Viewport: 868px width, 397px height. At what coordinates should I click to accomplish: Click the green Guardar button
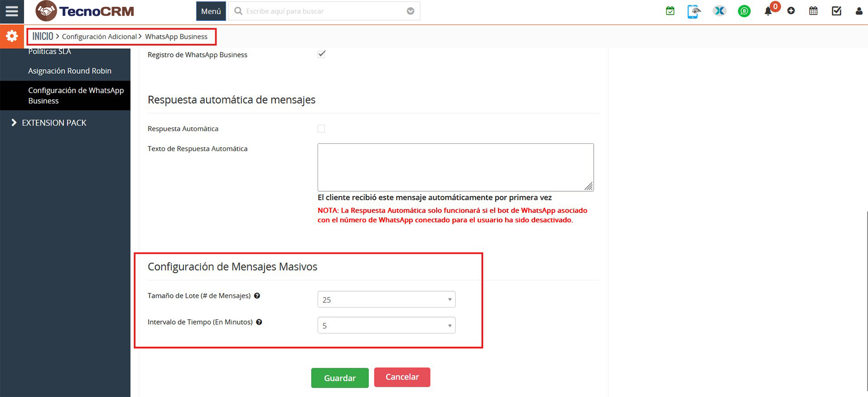pyautogui.click(x=339, y=378)
